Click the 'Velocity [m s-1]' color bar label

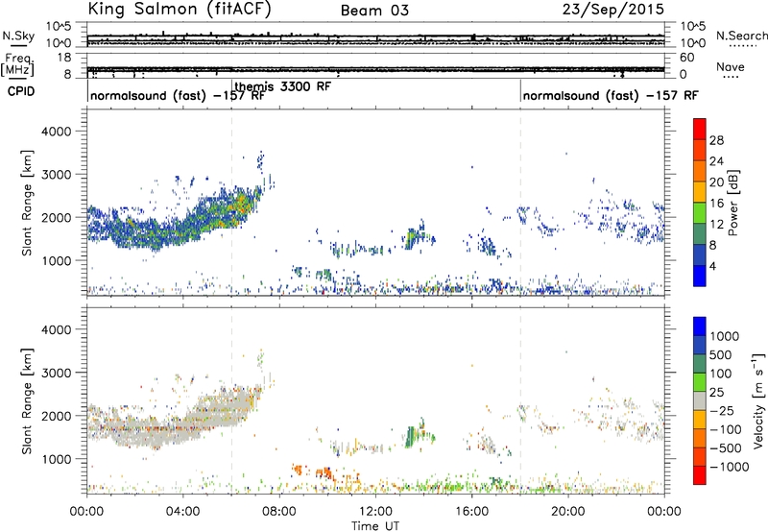click(758, 400)
